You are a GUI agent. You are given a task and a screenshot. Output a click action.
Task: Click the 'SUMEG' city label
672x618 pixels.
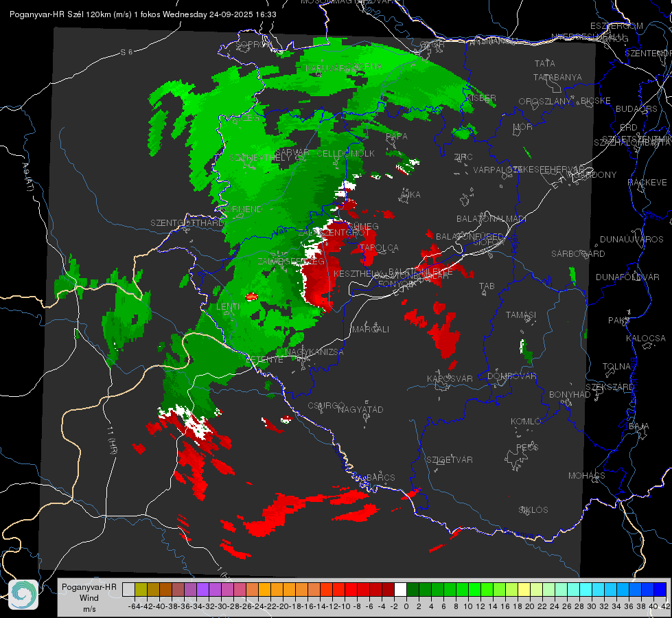[363, 227]
